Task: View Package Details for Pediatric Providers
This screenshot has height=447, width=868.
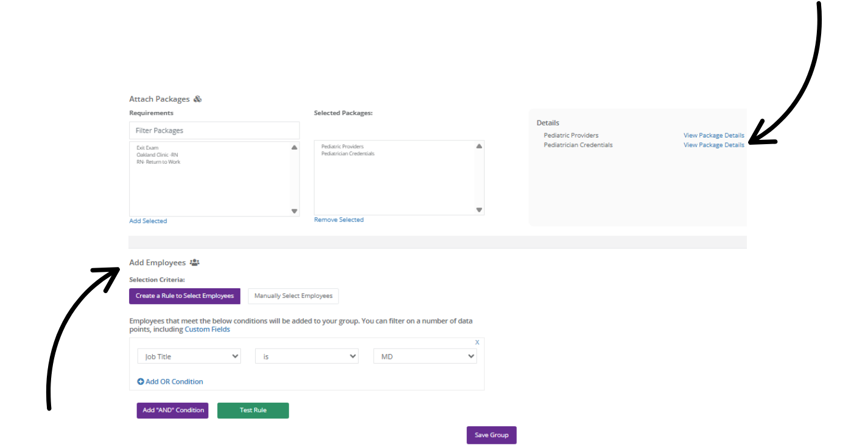Action: pyautogui.click(x=714, y=136)
